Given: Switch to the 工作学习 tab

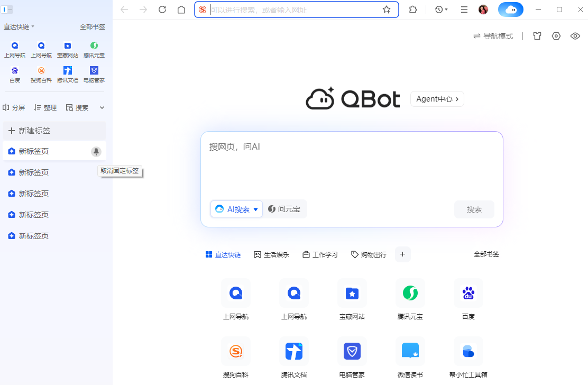Looking at the screenshot, I should pyautogui.click(x=320, y=254).
